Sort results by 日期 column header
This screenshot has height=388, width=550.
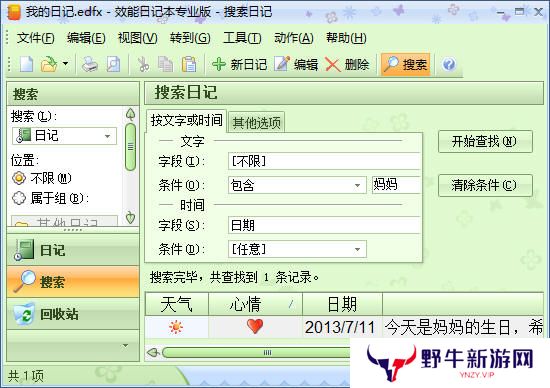pos(342,304)
